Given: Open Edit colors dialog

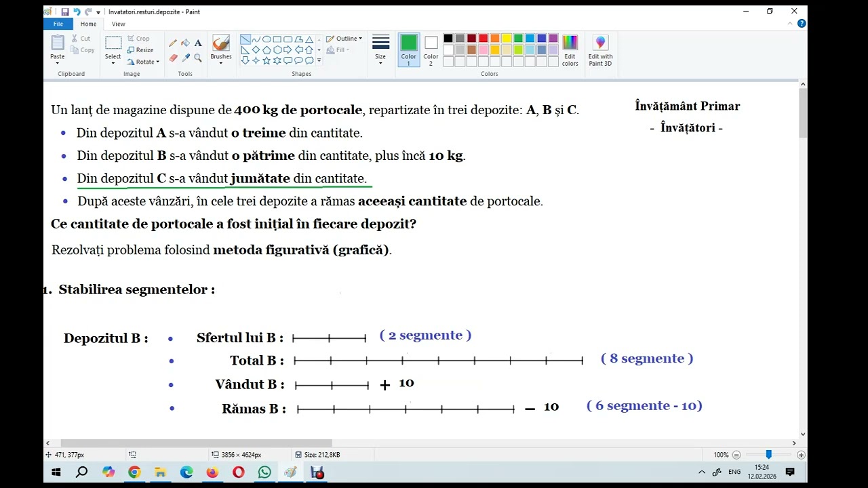Looking at the screenshot, I should click(570, 51).
